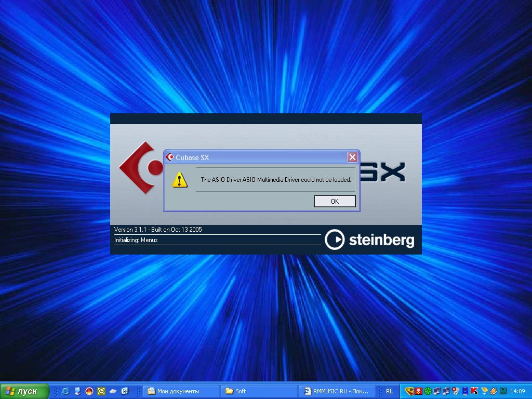532x399 pixels.
Task: Click the Kaspersky red K tray icon
Action: pos(474,391)
